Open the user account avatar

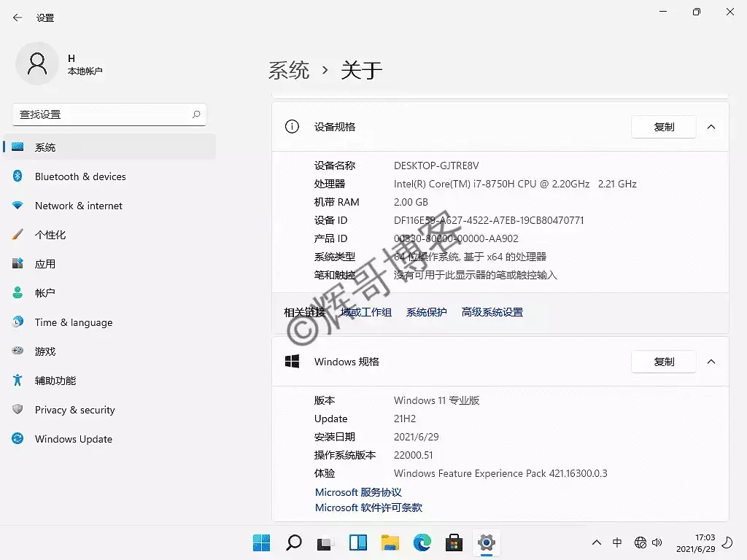pyautogui.click(x=37, y=63)
